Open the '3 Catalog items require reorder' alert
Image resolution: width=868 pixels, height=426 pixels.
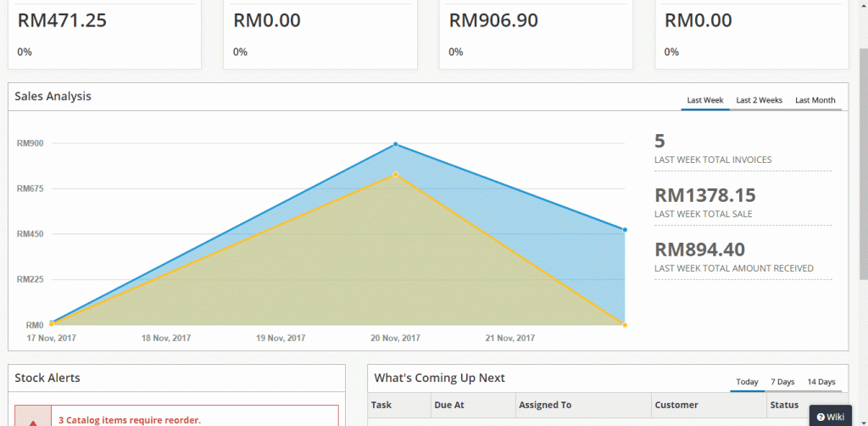[x=130, y=420]
